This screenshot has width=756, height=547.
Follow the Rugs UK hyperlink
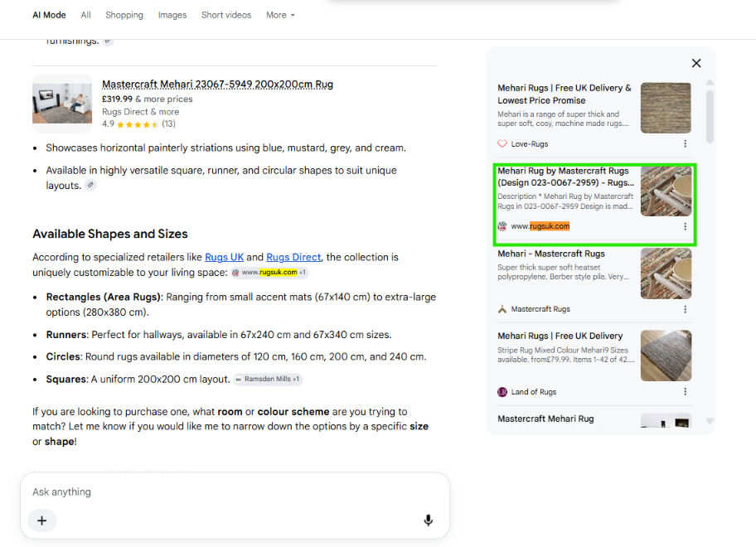[x=224, y=258]
